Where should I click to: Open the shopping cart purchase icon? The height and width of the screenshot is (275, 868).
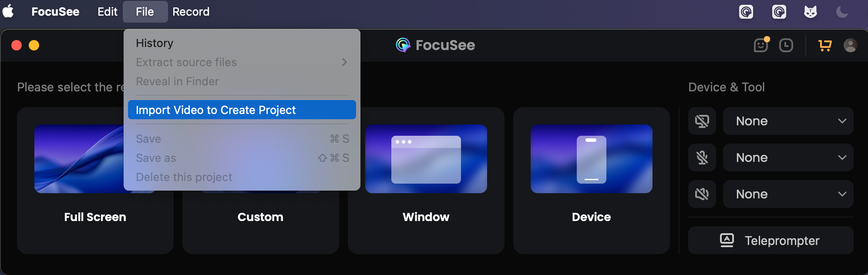click(x=825, y=45)
